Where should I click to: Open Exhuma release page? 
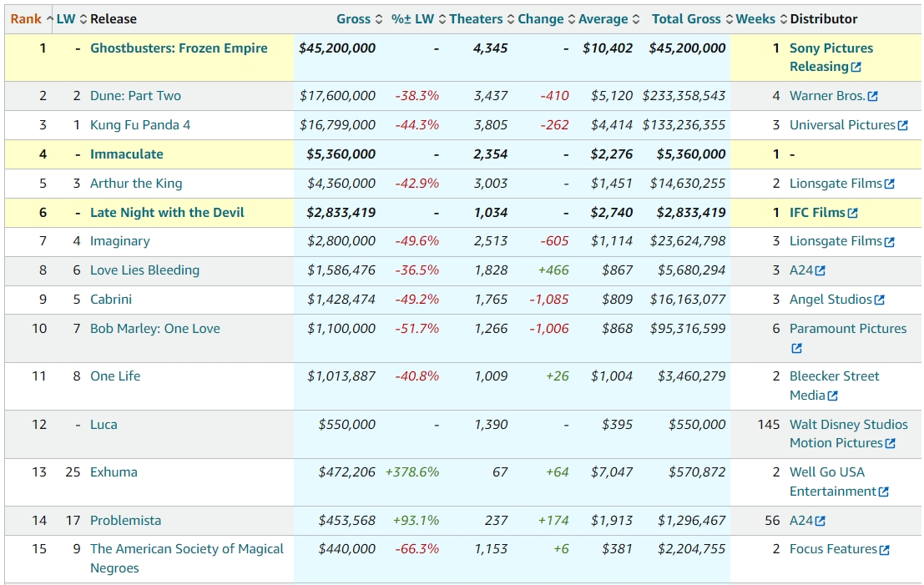coord(114,472)
